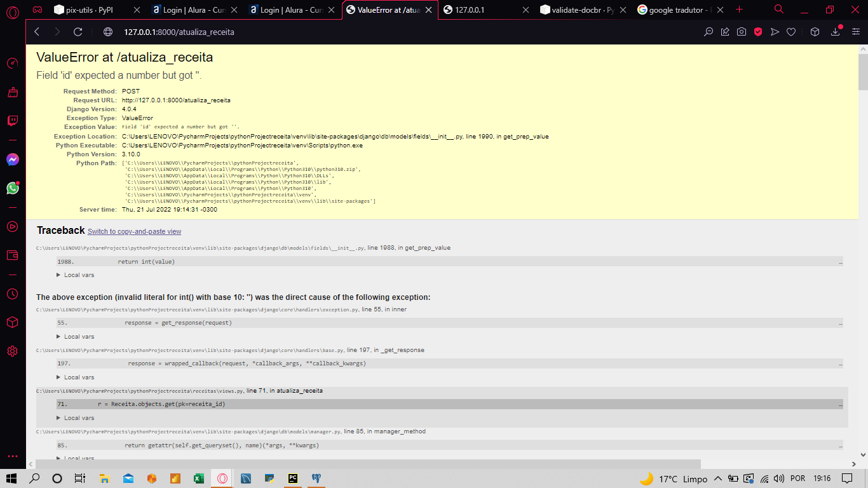Click the zoom out magnifier icon
The height and width of the screenshot is (488, 868).
point(709,32)
